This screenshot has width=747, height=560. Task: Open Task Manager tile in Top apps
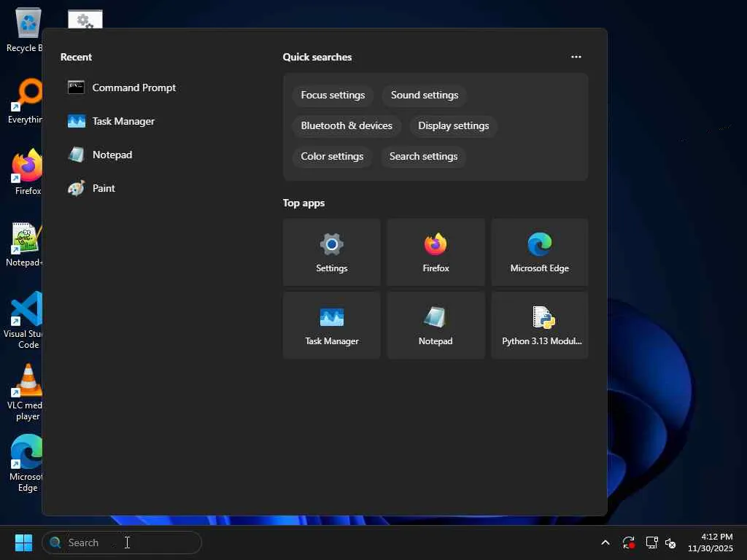(x=331, y=325)
